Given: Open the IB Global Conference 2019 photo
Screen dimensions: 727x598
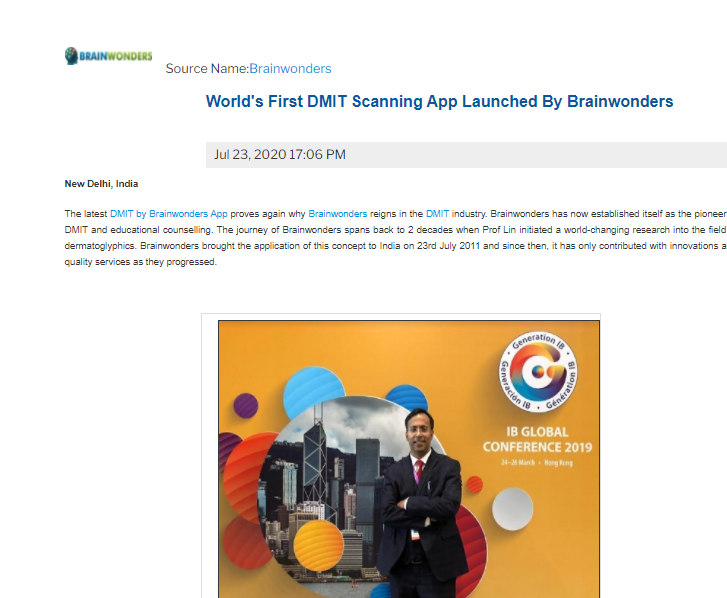Looking at the screenshot, I should click(x=409, y=459).
